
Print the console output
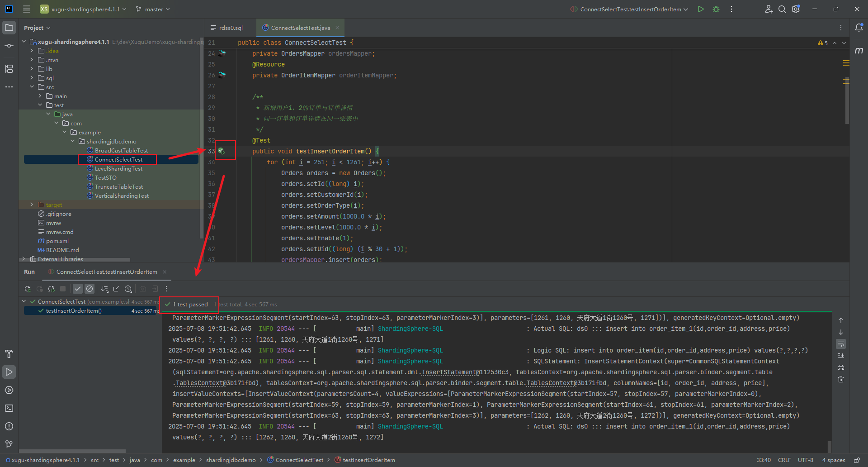(x=841, y=367)
